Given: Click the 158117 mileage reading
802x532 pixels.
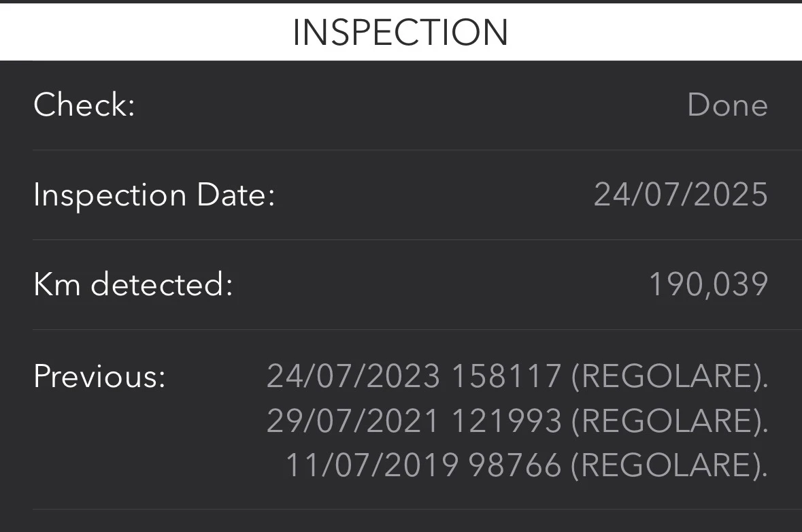Looking at the screenshot, I should 507,376.
